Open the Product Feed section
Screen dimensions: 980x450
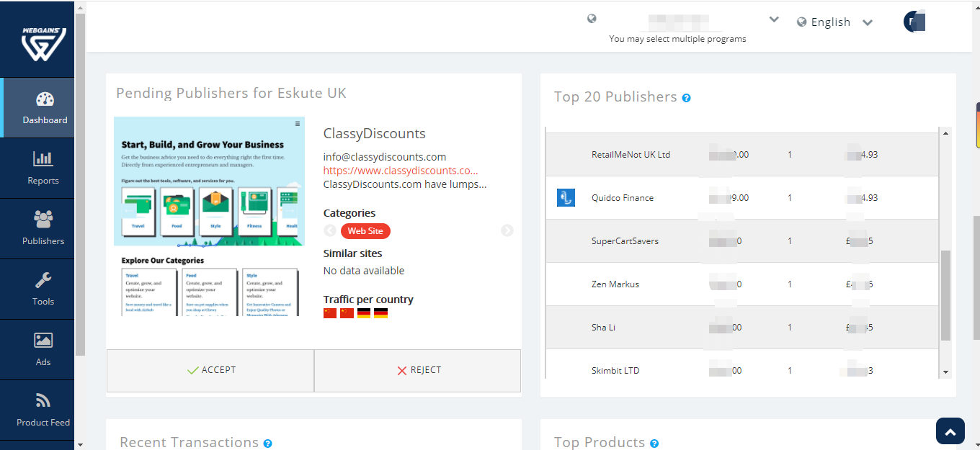pyautogui.click(x=37, y=410)
